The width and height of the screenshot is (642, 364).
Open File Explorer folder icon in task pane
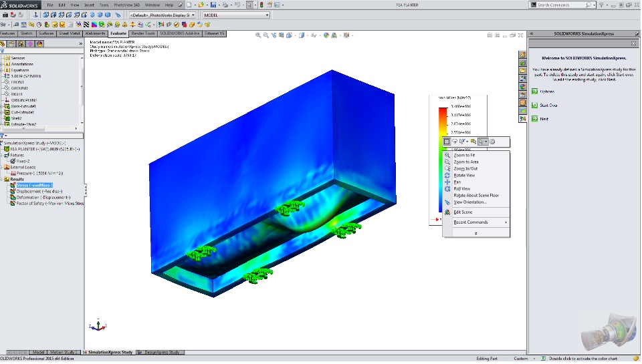click(523, 71)
